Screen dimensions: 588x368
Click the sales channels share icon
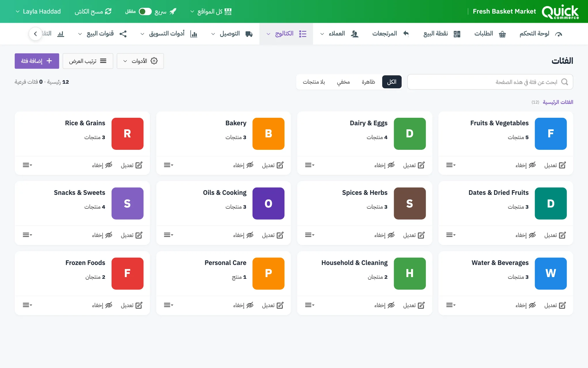[x=123, y=34]
